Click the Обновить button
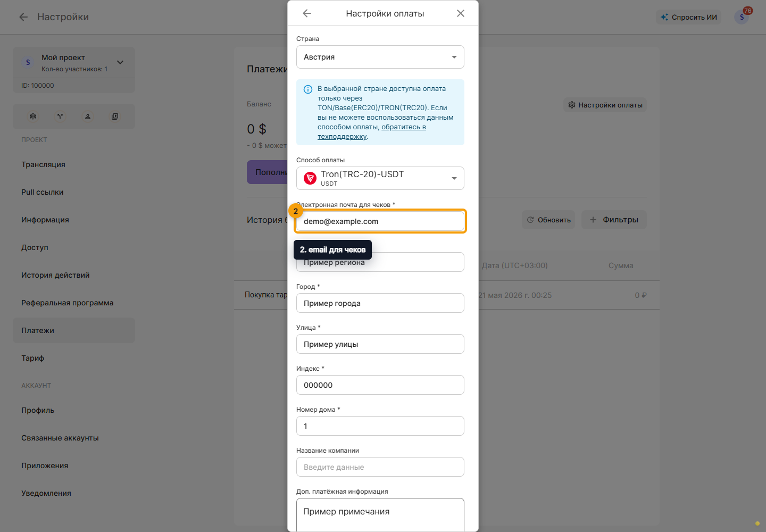The height and width of the screenshot is (532, 766). 548,220
